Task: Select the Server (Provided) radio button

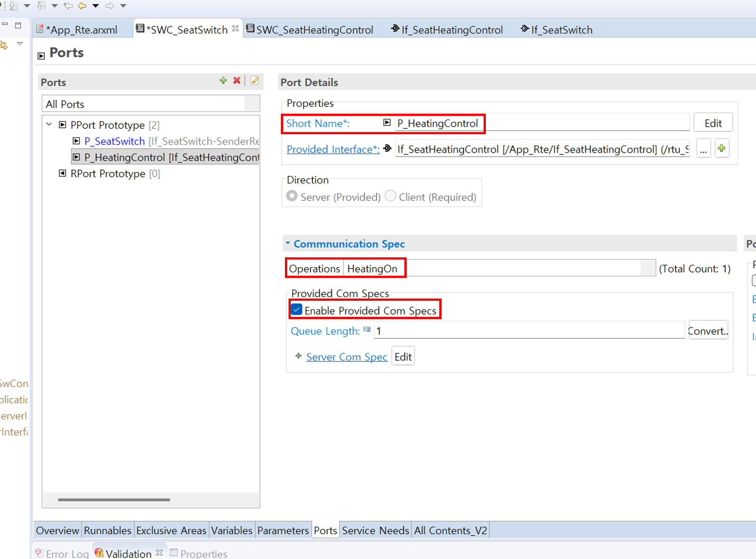Action: coord(292,196)
